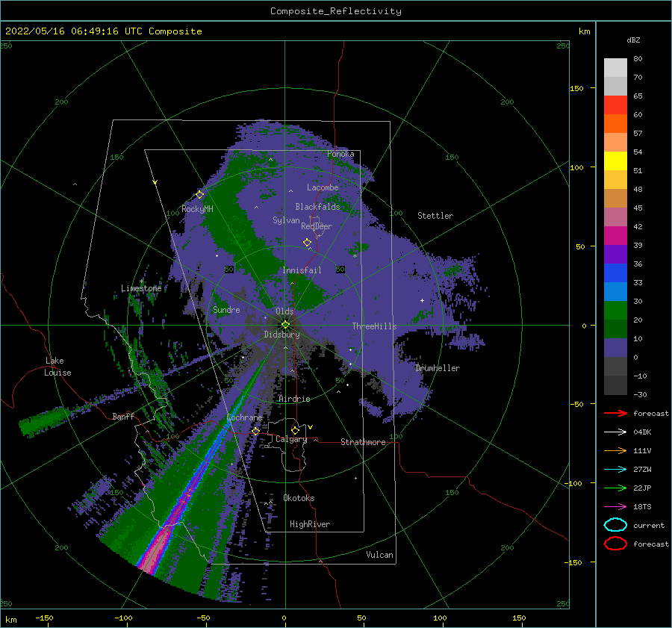Click the cyan current ellipse icon

[615, 525]
